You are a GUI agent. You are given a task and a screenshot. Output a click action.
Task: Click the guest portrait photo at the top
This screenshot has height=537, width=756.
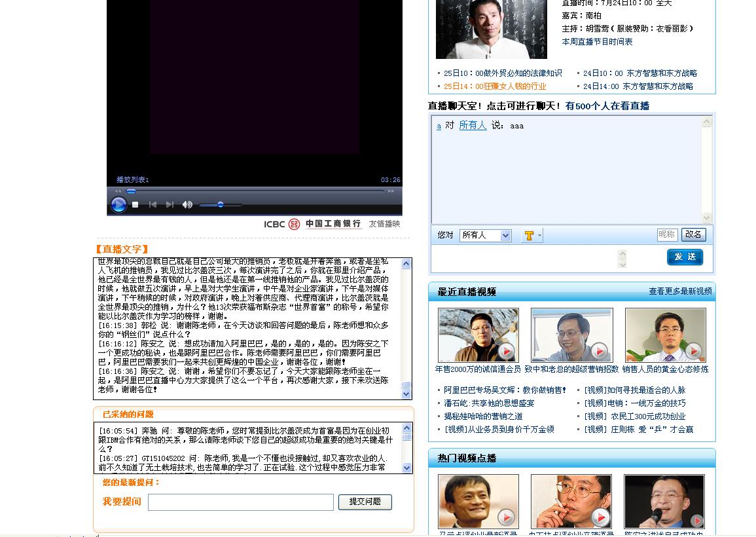click(492, 29)
